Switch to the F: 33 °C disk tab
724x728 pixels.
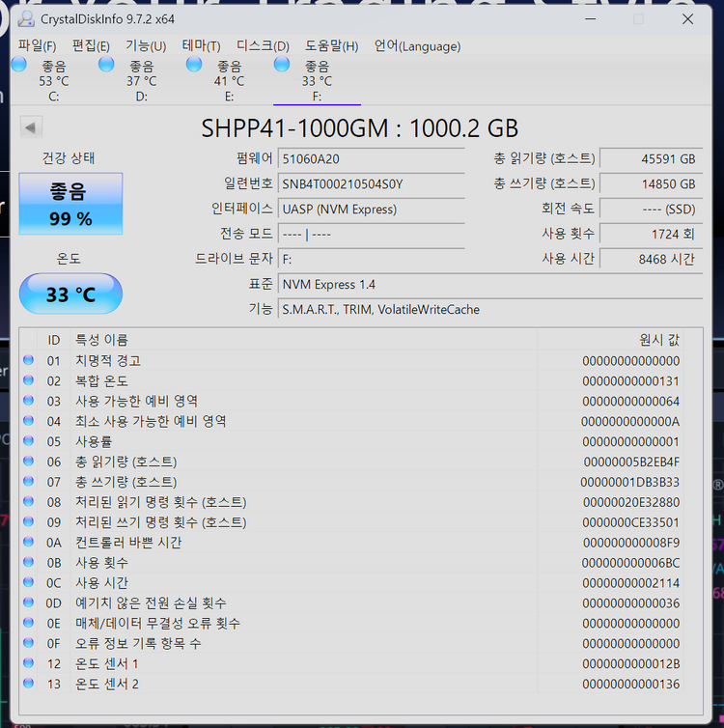point(317,81)
